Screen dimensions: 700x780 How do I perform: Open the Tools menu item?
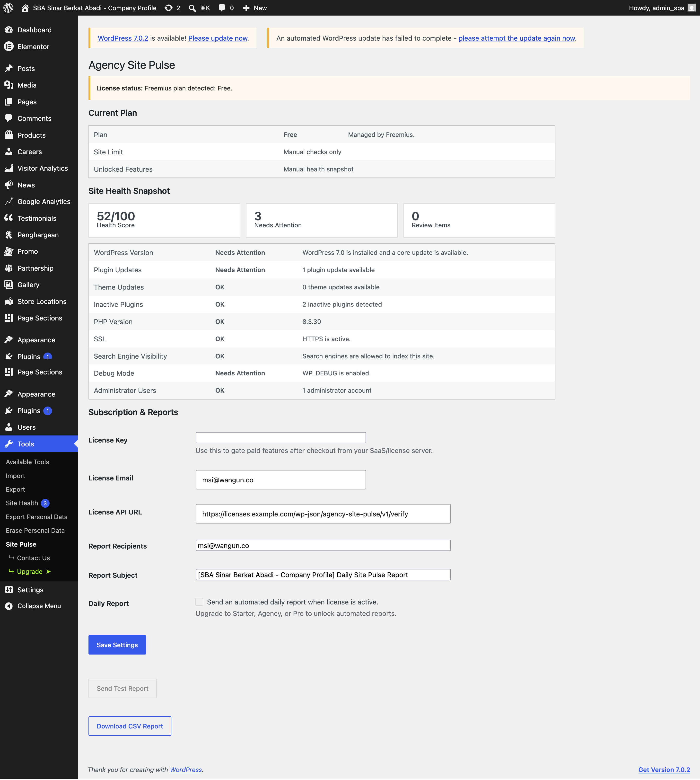(x=39, y=444)
